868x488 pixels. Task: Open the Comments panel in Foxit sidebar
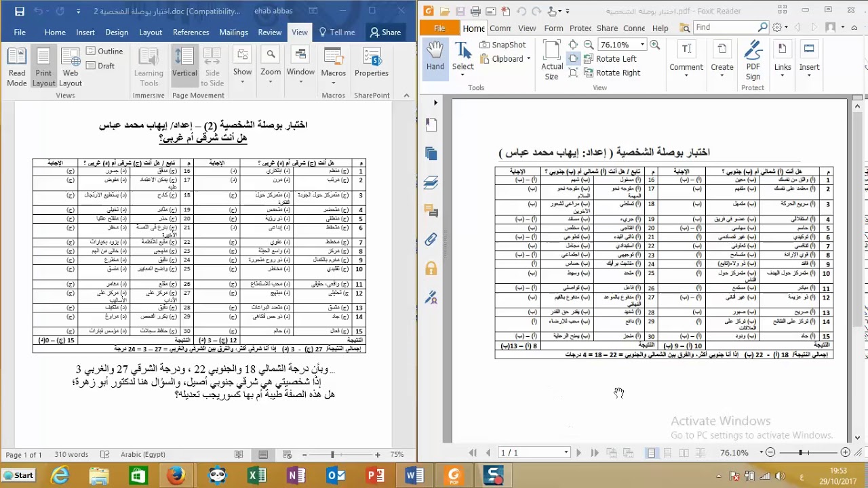(x=431, y=211)
